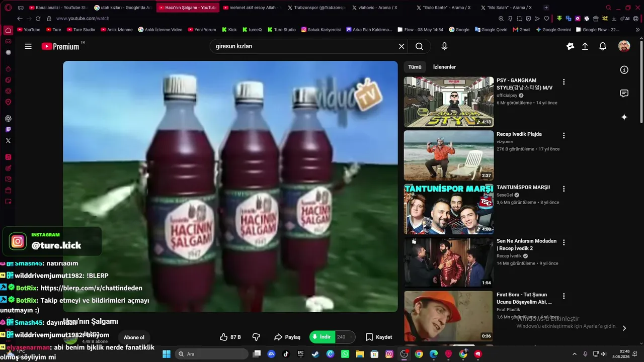The width and height of the screenshot is (644, 362).
Task: Open more options for TANTUNİSPOR MARŞI!
Action: click(563, 189)
